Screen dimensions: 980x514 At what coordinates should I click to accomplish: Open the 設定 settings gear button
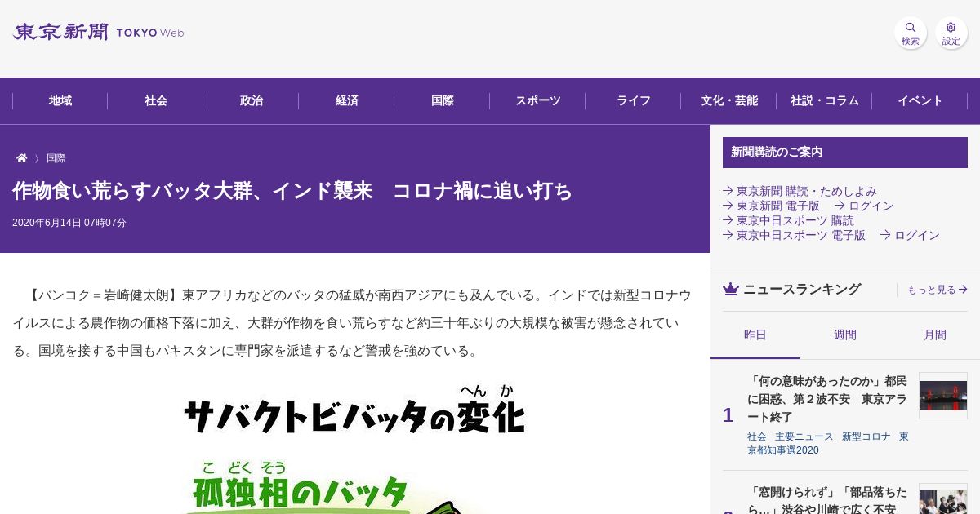pyautogui.click(x=951, y=33)
